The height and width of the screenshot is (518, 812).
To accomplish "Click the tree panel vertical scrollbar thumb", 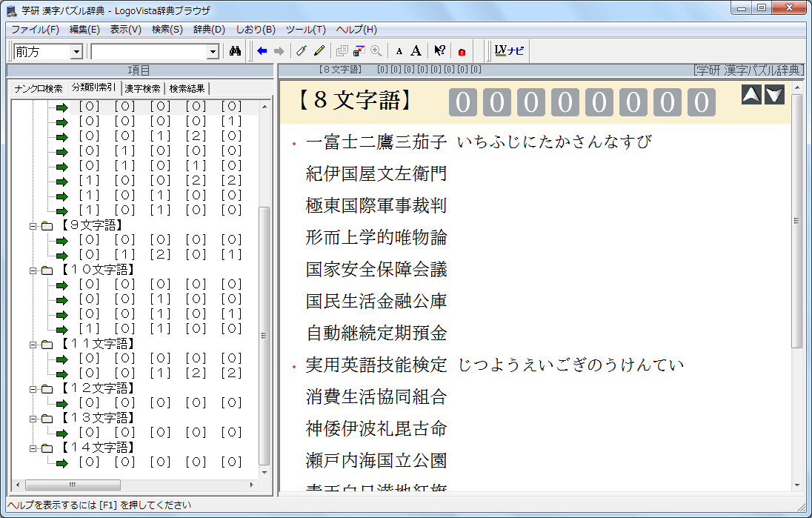I will (x=264, y=335).
